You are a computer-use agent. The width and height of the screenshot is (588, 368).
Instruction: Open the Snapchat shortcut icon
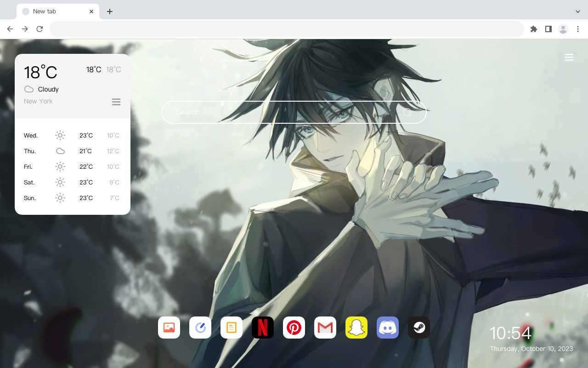tap(356, 328)
